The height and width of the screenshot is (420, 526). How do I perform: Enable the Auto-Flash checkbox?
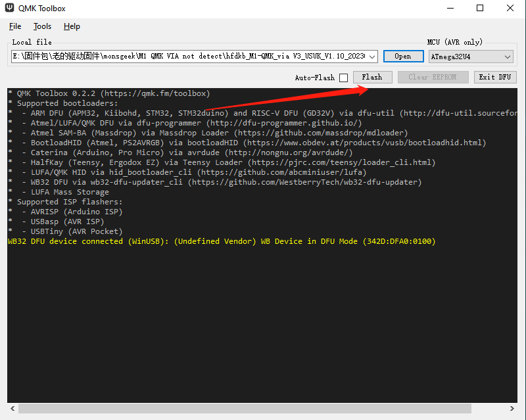(343, 78)
